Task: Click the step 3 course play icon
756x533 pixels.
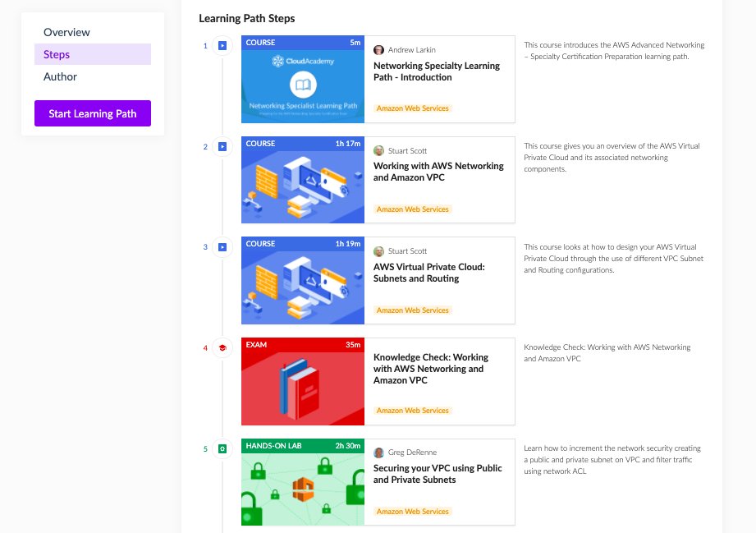Action: click(x=222, y=247)
